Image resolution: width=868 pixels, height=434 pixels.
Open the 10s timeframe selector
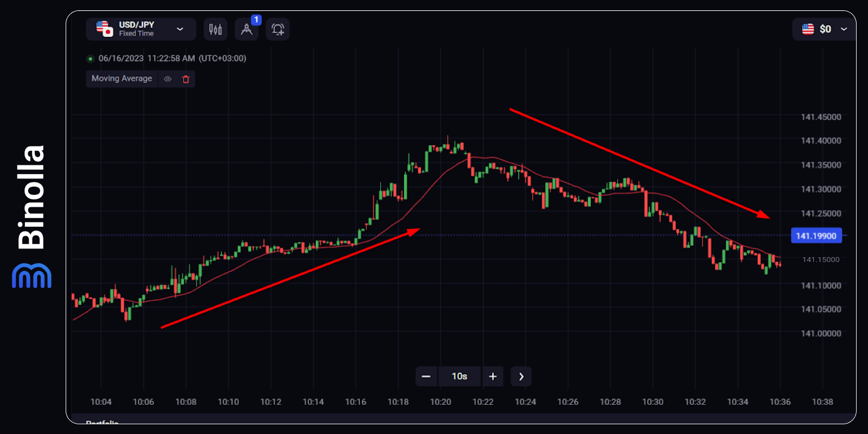(x=459, y=376)
